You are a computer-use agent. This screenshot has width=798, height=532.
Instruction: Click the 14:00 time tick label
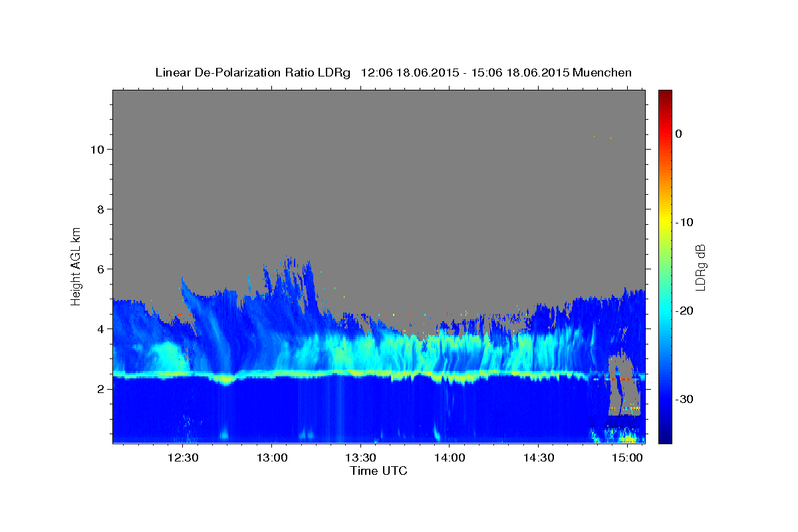(449, 458)
